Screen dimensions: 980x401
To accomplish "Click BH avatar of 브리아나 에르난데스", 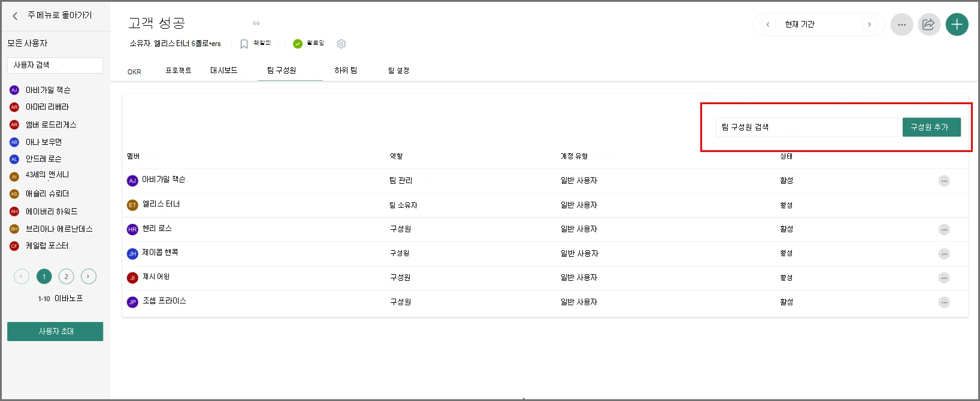I will (14, 229).
